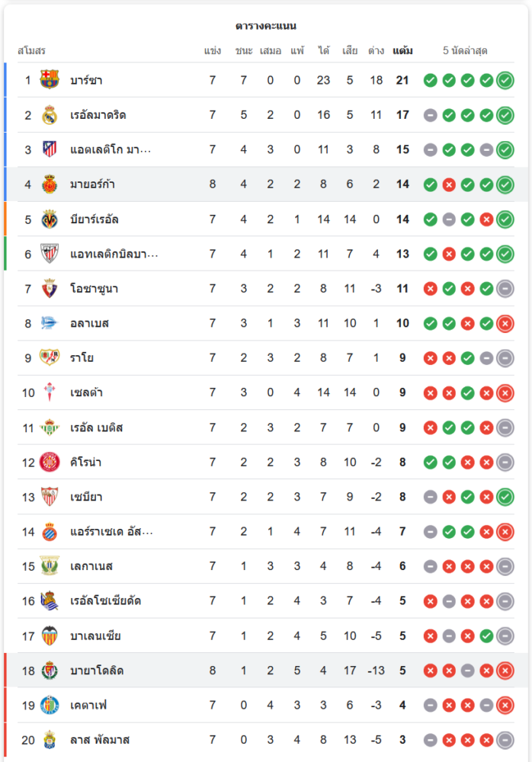This screenshot has width=532, height=762.
Task: Click the Real Madrid crest icon
Action: tap(50, 115)
